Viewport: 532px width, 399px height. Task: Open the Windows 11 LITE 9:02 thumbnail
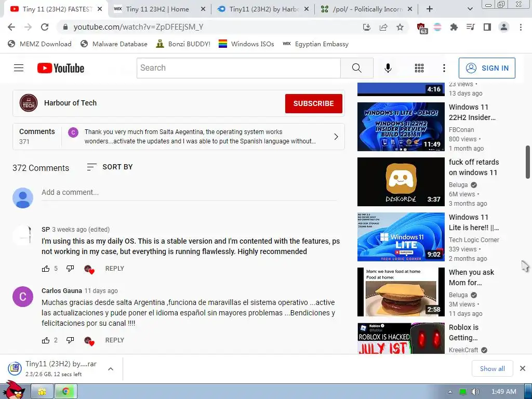pos(401,237)
